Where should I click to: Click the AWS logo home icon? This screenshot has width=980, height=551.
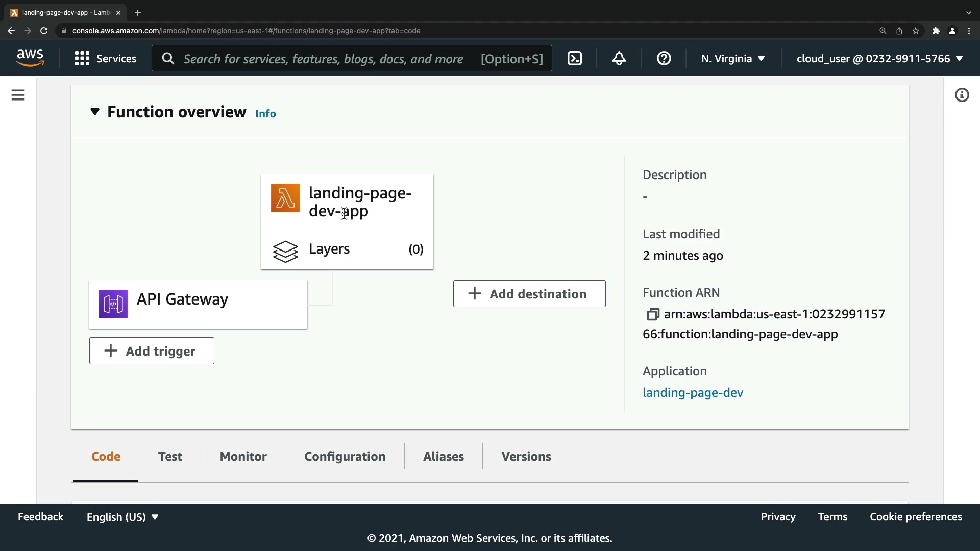pyautogui.click(x=30, y=58)
